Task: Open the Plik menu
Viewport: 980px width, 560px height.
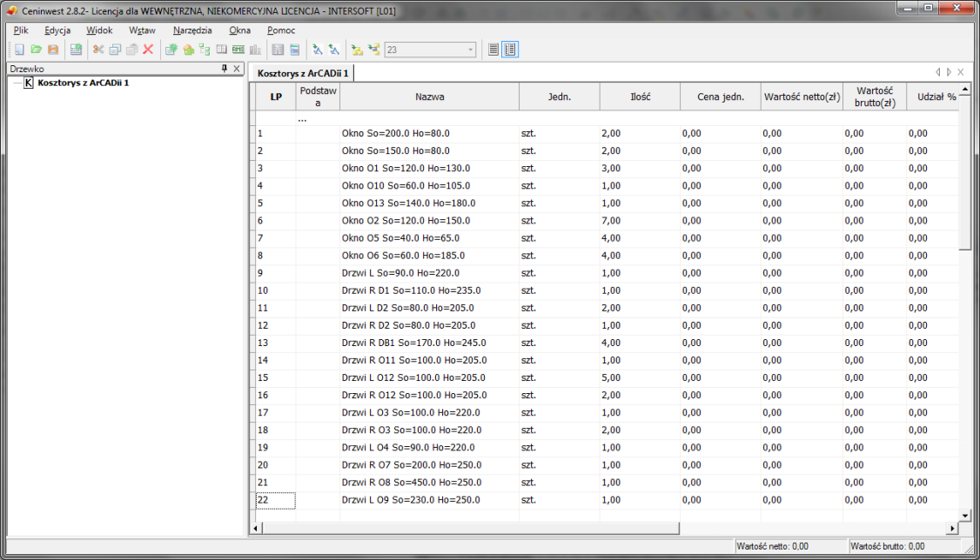Action: click(x=21, y=30)
